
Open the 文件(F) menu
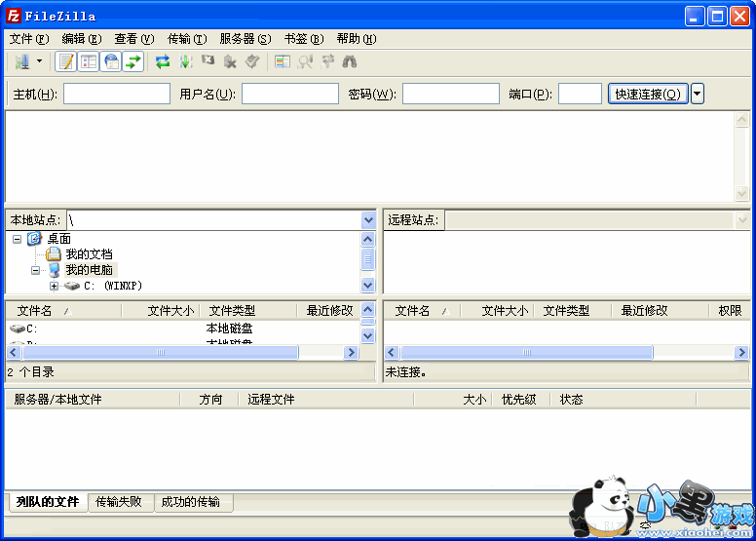point(29,39)
